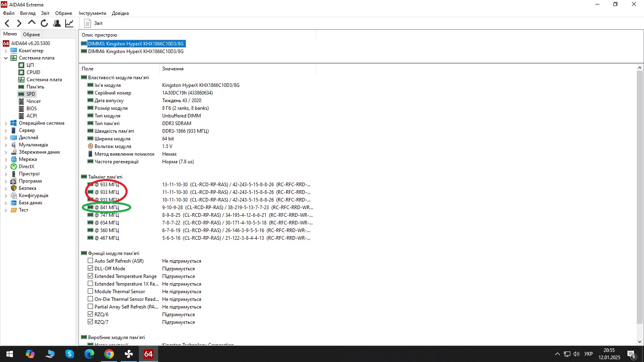Image resolution: width=644 pixels, height=362 pixels.
Task: Click the Поле column header
Action: click(119, 69)
